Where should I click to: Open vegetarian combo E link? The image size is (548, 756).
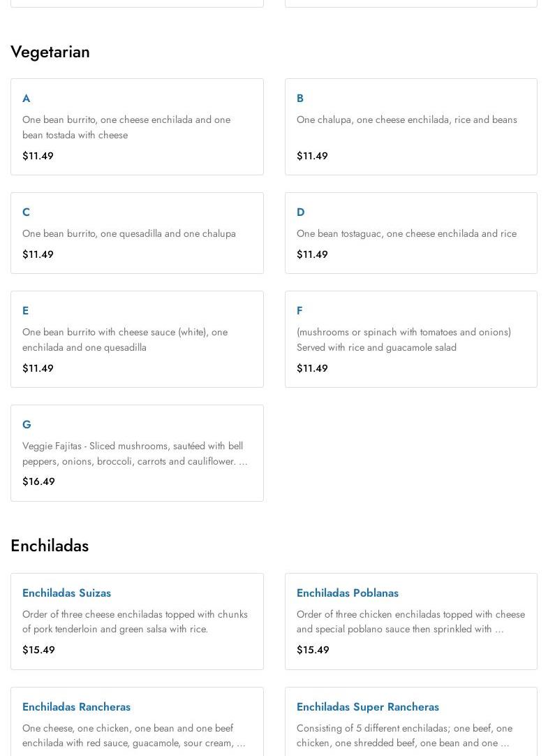(x=25, y=311)
